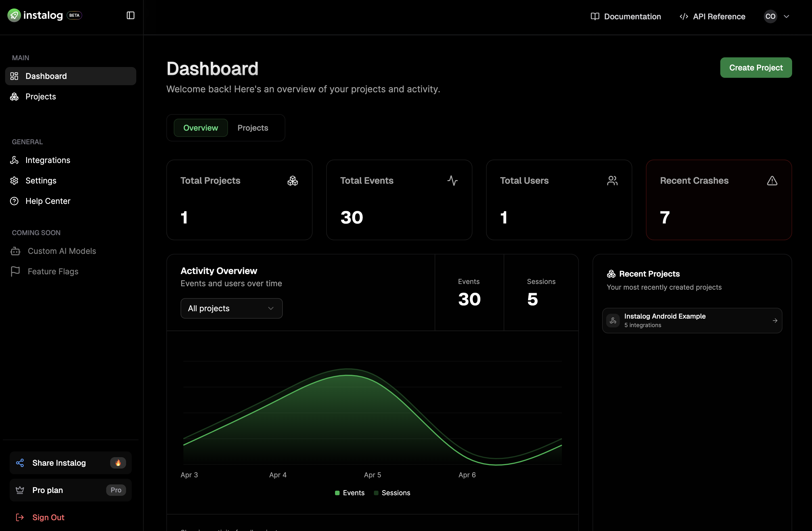The image size is (812, 531).
Task: Open Settings from the sidebar
Action: [41, 181]
